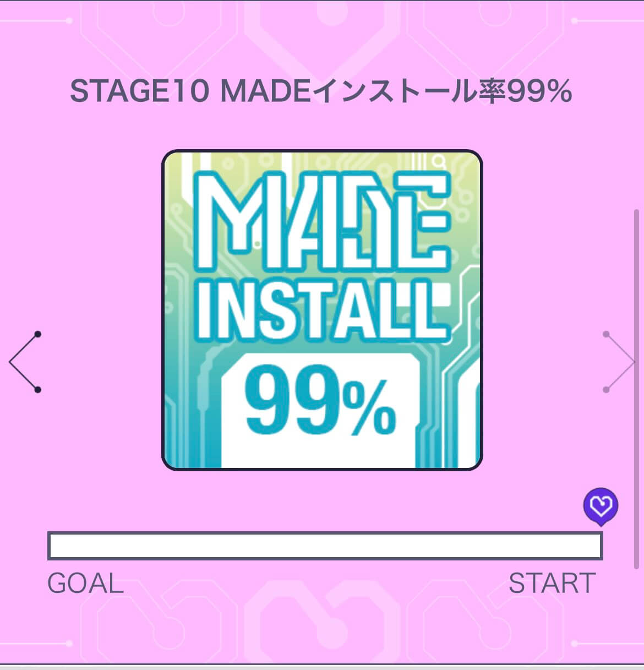
Task: Click the GOAL label under progress bar
Action: click(85, 583)
